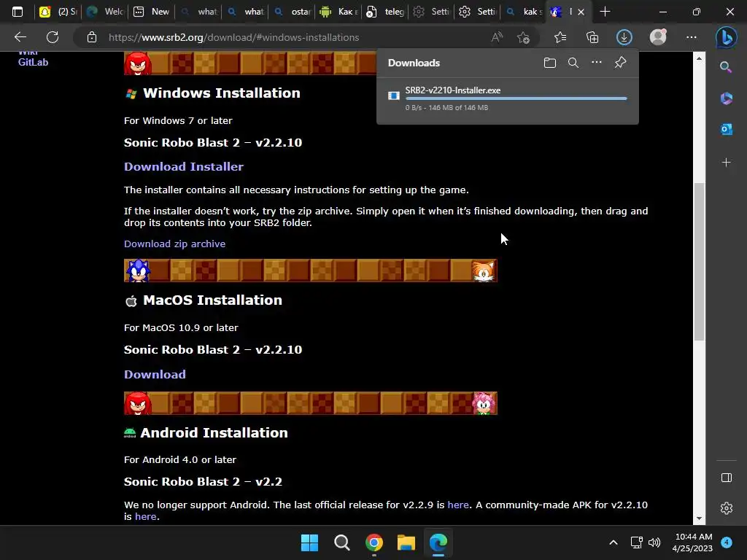Screen dimensions: 747x560
Task: Open Collections in the toolbar
Action: [x=592, y=37]
